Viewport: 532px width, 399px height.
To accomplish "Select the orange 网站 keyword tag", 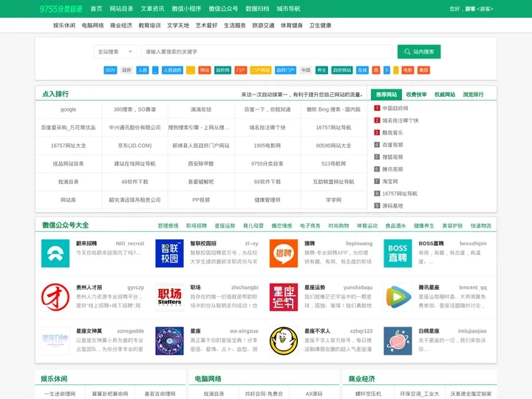I will tap(205, 70).
